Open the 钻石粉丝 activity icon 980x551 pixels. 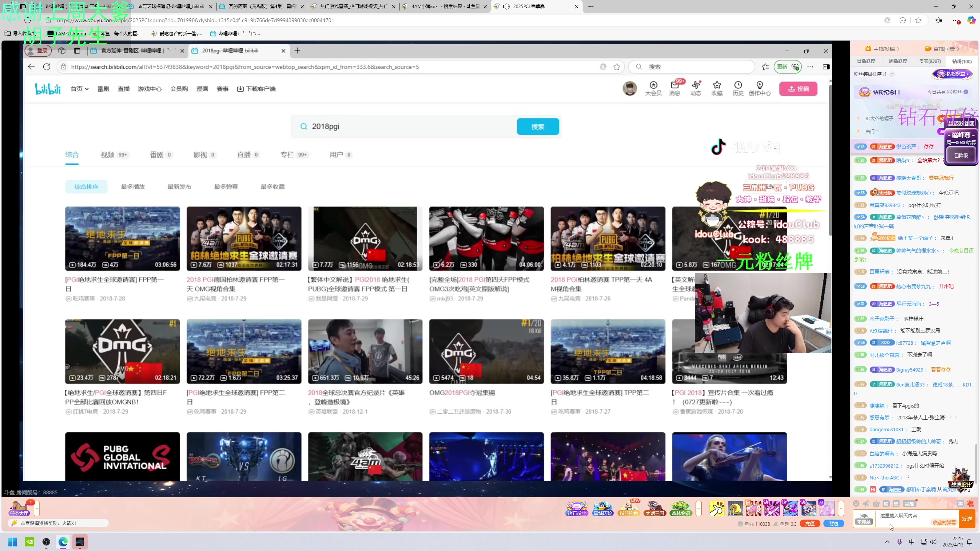pos(577,509)
